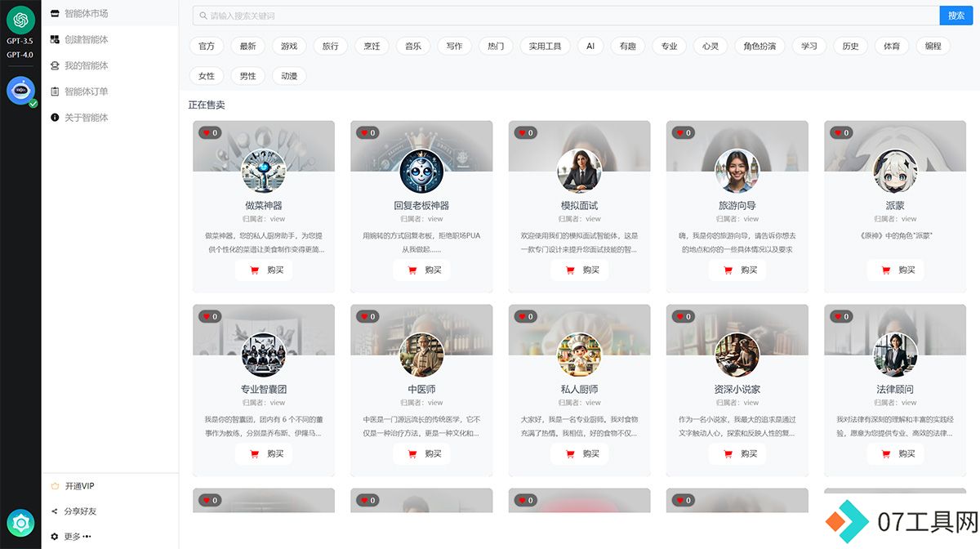Screen dimensions: 980x549
Task: Open the 派蒙 anime avatar
Action: (895, 171)
